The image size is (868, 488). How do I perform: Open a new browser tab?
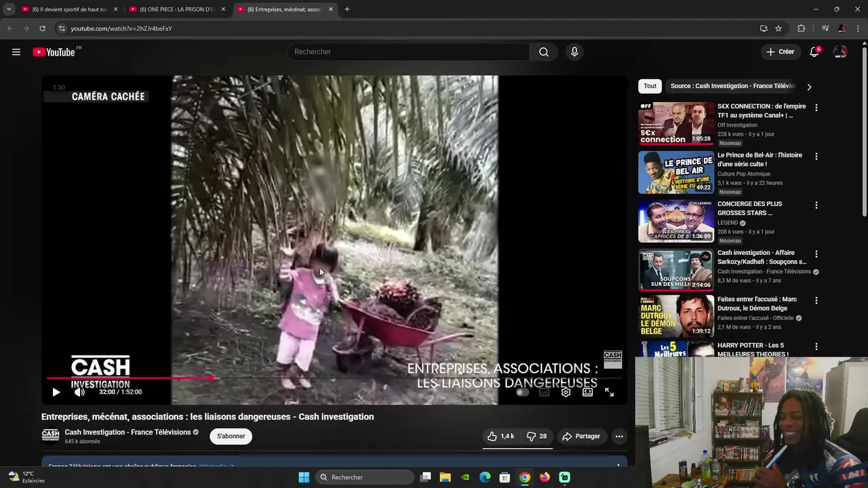click(x=347, y=9)
